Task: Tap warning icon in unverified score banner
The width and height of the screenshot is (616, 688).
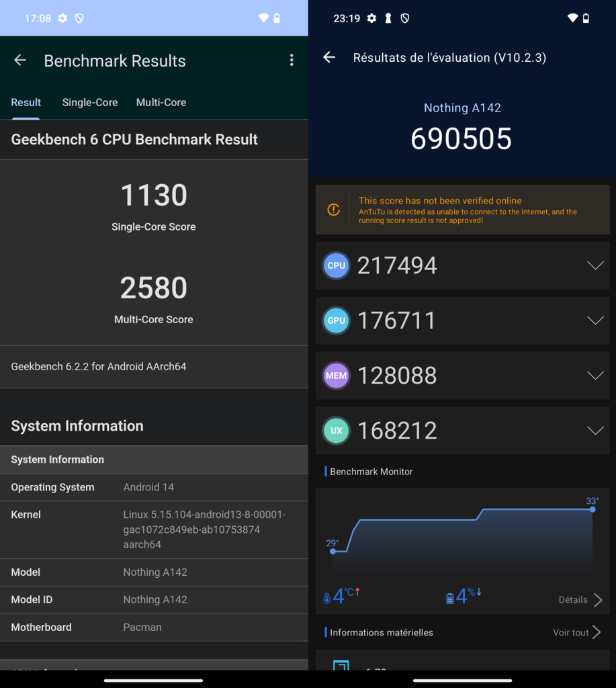Action: (333, 210)
